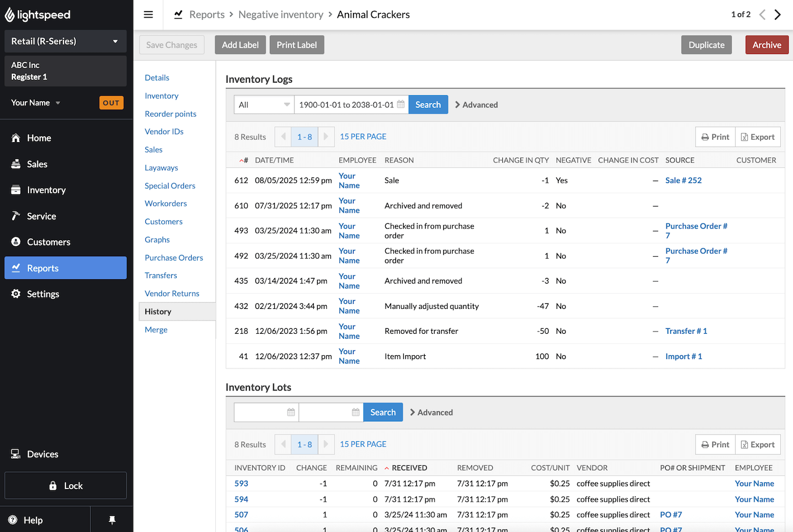793x532 pixels.
Task: Open the Vendor Returns tab
Action: pyautogui.click(x=172, y=294)
